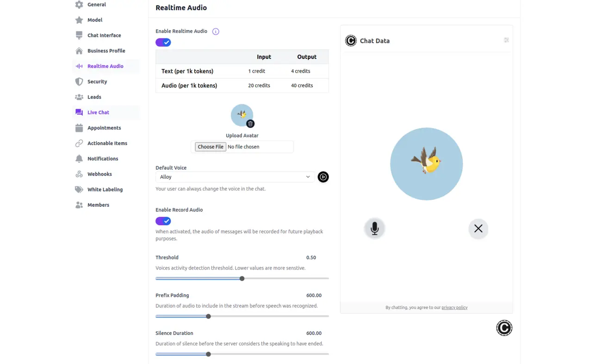
Task: Delete the uploaded avatar image
Action: point(250,123)
